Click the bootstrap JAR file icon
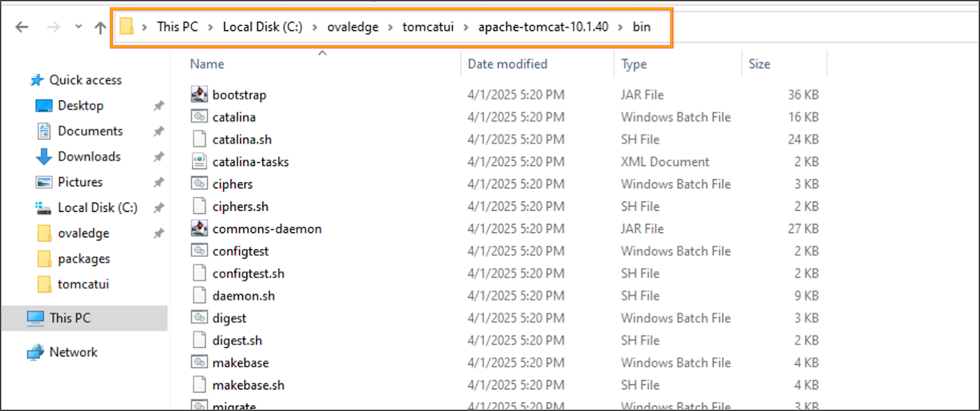The image size is (980, 411). tap(199, 94)
